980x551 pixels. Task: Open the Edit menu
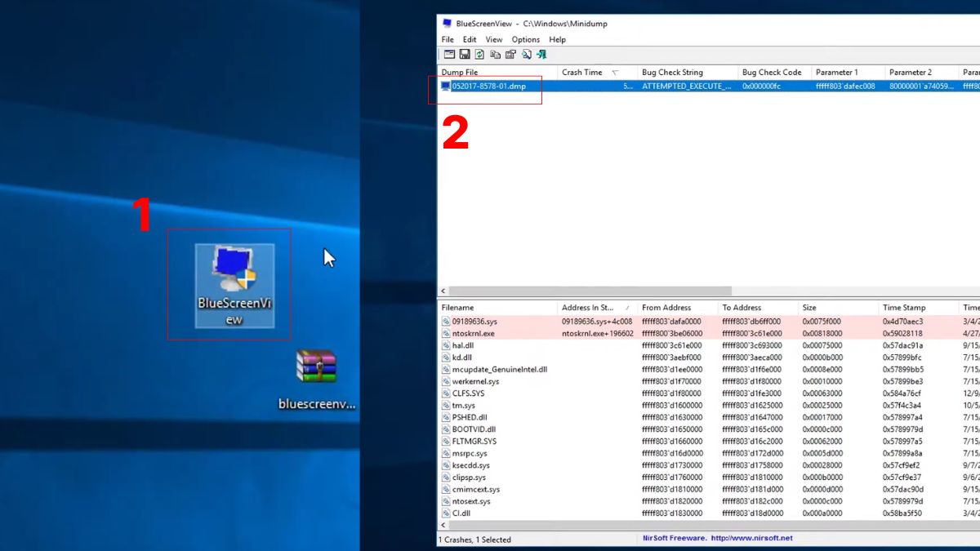[x=470, y=39]
